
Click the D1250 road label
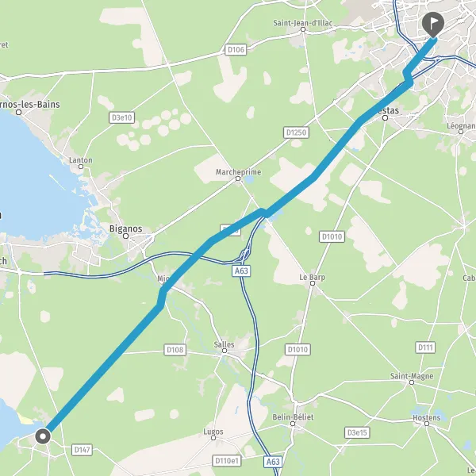click(296, 132)
